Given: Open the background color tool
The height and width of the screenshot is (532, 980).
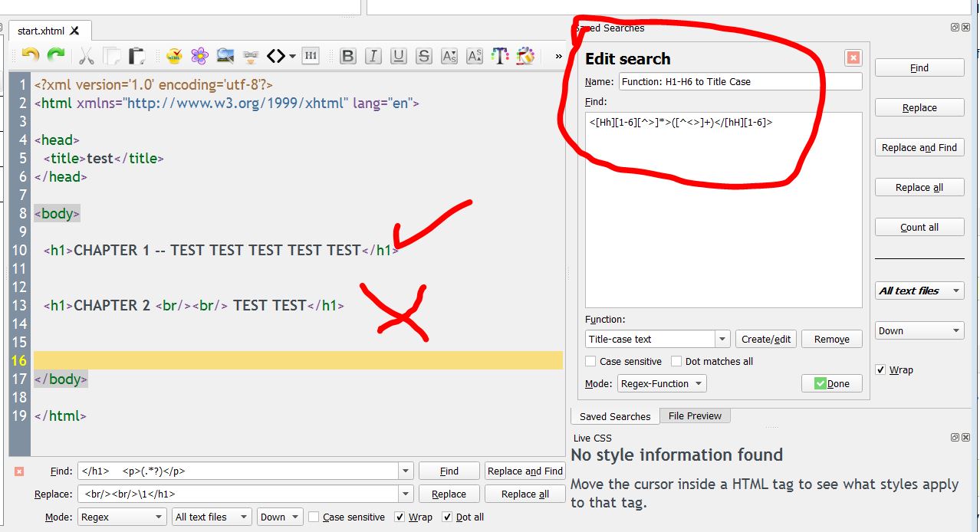Looking at the screenshot, I should pos(525,55).
